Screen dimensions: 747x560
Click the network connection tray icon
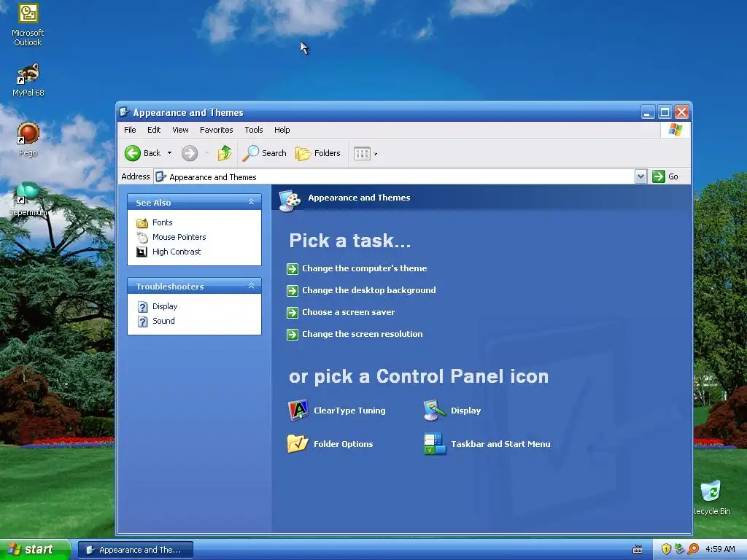pos(679,549)
